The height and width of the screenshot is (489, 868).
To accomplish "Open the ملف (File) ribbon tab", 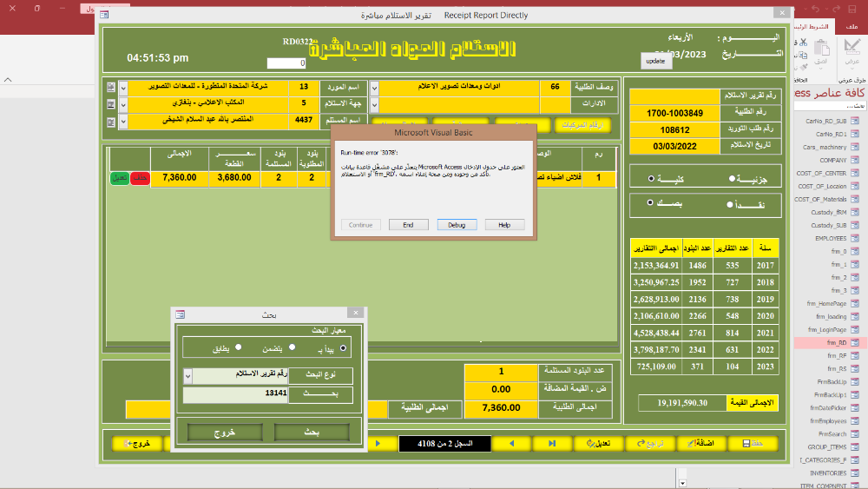I will pyautogui.click(x=852, y=27).
